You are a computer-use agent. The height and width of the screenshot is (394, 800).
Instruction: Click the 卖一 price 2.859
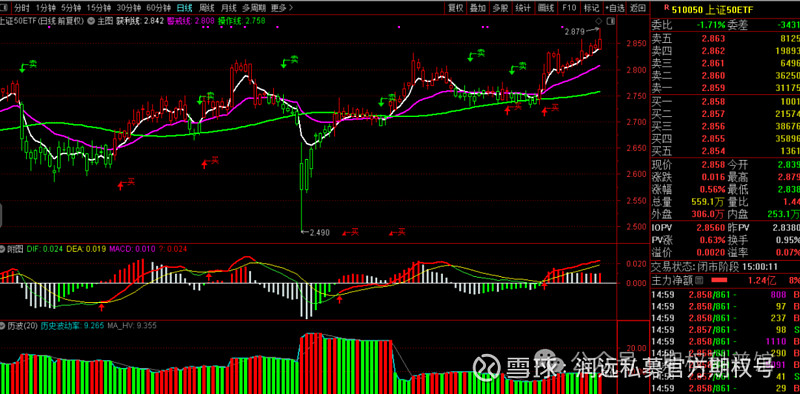pyautogui.click(x=713, y=88)
